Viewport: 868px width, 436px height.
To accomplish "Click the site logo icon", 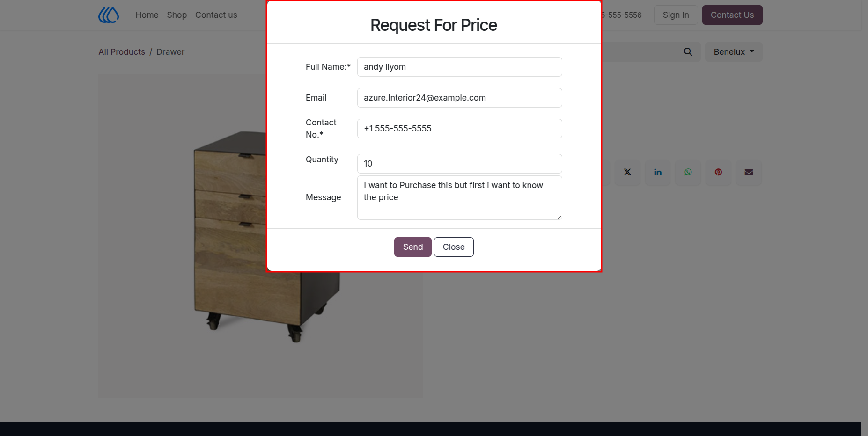I will (109, 15).
